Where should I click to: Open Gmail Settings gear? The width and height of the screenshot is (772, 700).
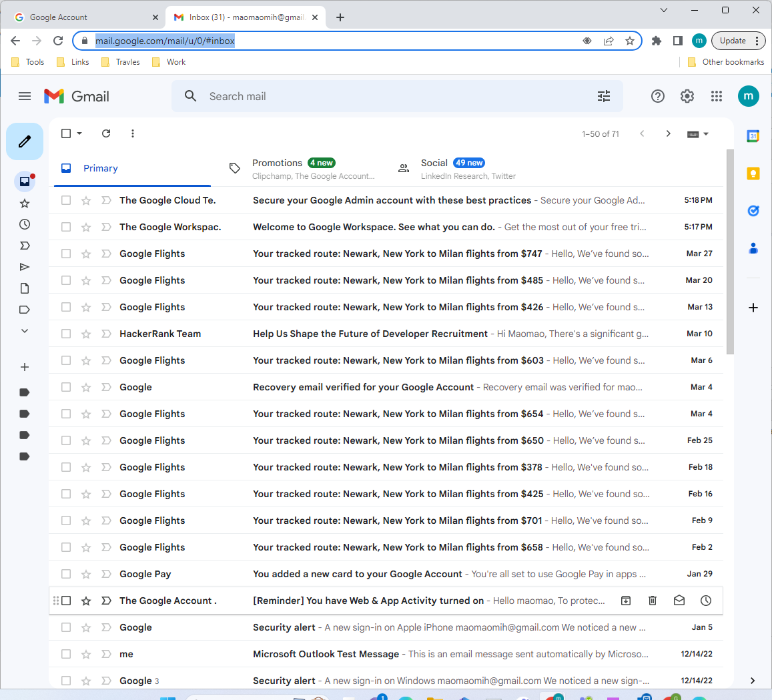click(687, 96)
